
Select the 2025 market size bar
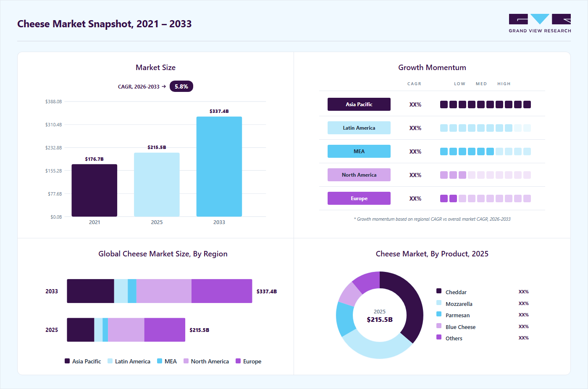[157, 185]
